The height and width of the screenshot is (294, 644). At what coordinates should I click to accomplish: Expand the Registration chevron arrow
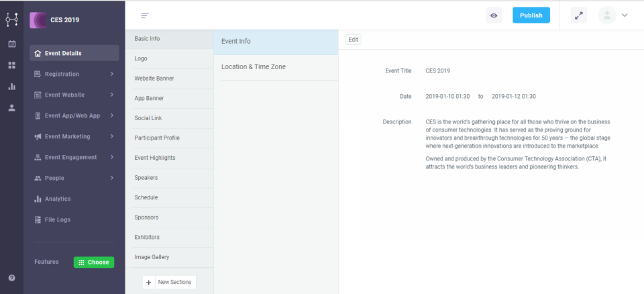pos(112,74)
